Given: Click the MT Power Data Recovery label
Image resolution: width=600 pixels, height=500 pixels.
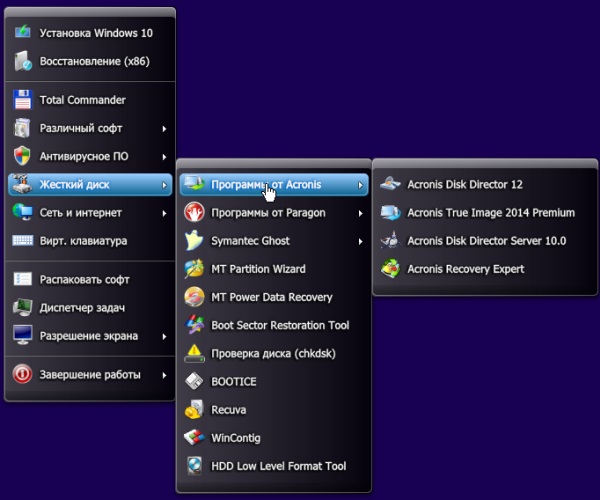Looking at the screenshot, I should (272, 297).
